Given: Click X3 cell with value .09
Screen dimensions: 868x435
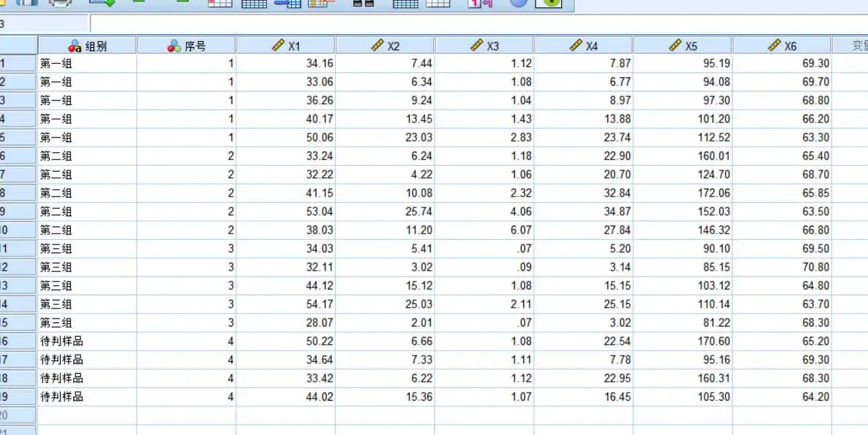Looking at the screenshot, I should click(x=484, y=267).
